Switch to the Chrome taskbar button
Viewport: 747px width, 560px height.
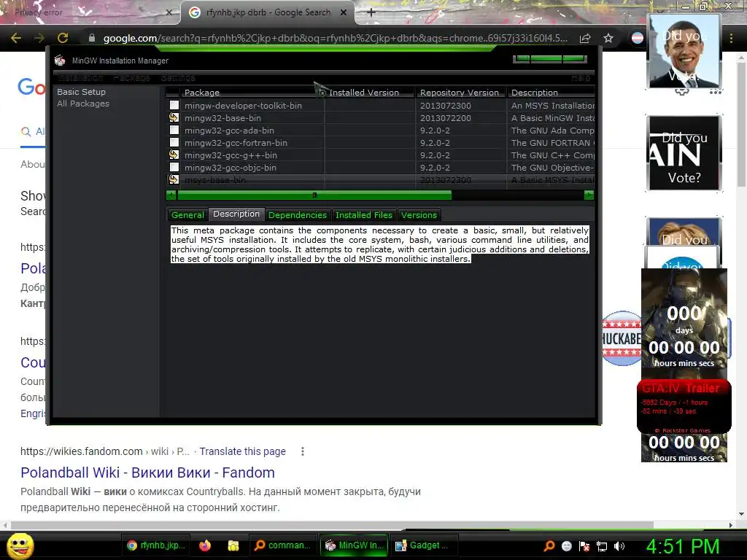coord(155,545)
